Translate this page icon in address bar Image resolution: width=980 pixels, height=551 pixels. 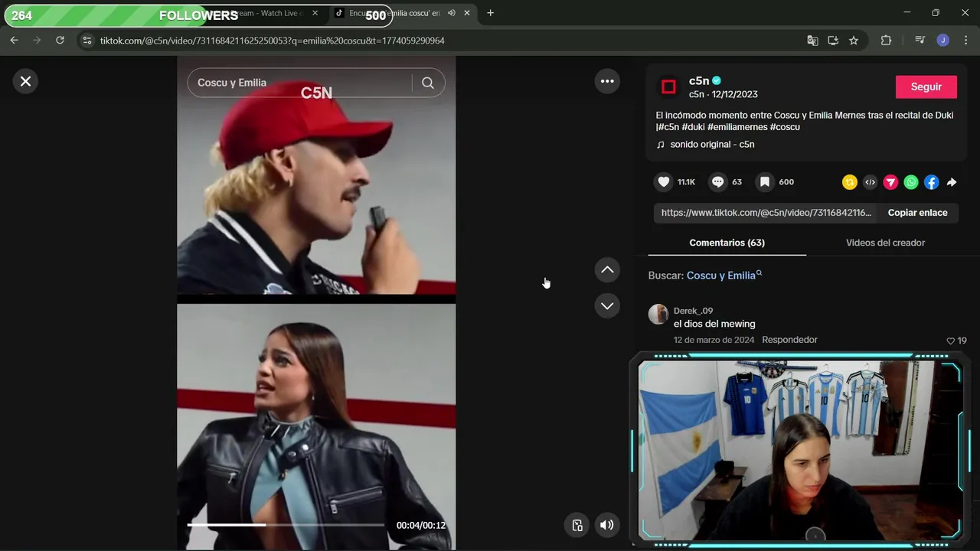[x=812, y=41]
